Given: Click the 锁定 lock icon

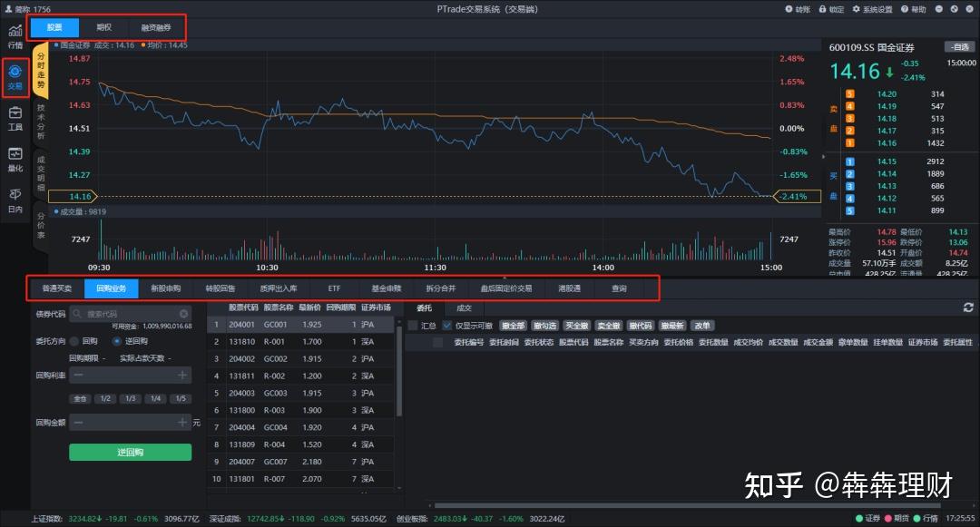Looking at the screenshot, I should coord(823,9).
